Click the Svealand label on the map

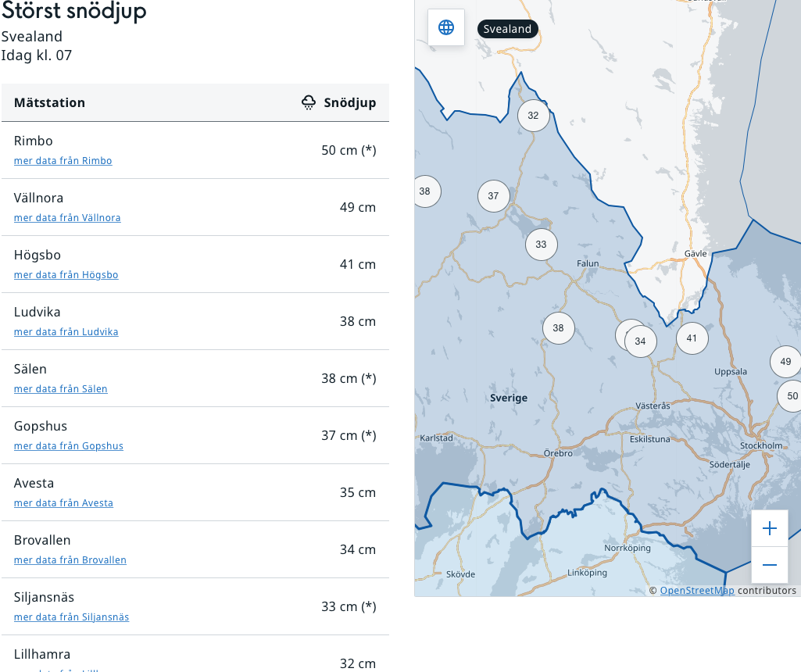pos(507,30)
